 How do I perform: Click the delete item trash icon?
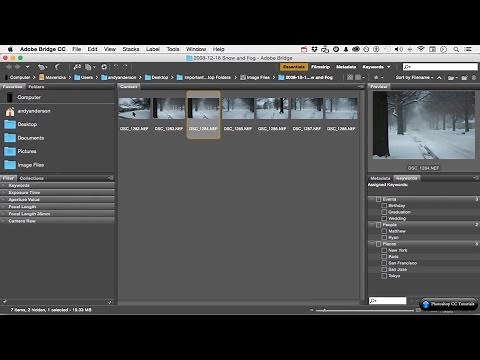coord(474,78)
